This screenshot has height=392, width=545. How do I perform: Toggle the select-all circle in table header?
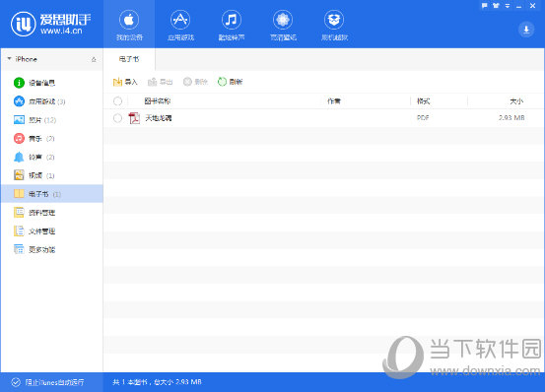tap(118, 101)
